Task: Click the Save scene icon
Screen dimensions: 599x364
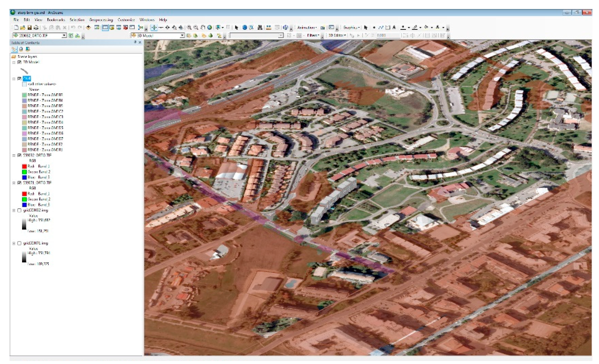Action: coord(29,28)
